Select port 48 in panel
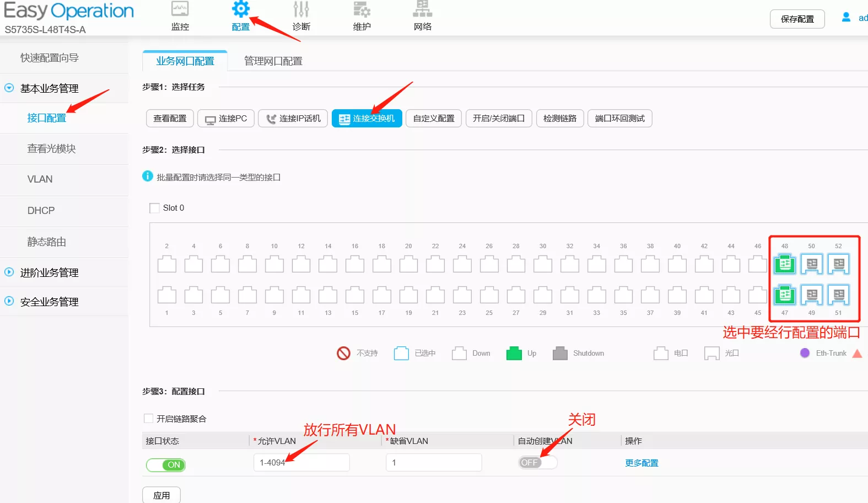The height and width of the screenshot is (503, 868). pyautogui.click(x=784, y=264)
